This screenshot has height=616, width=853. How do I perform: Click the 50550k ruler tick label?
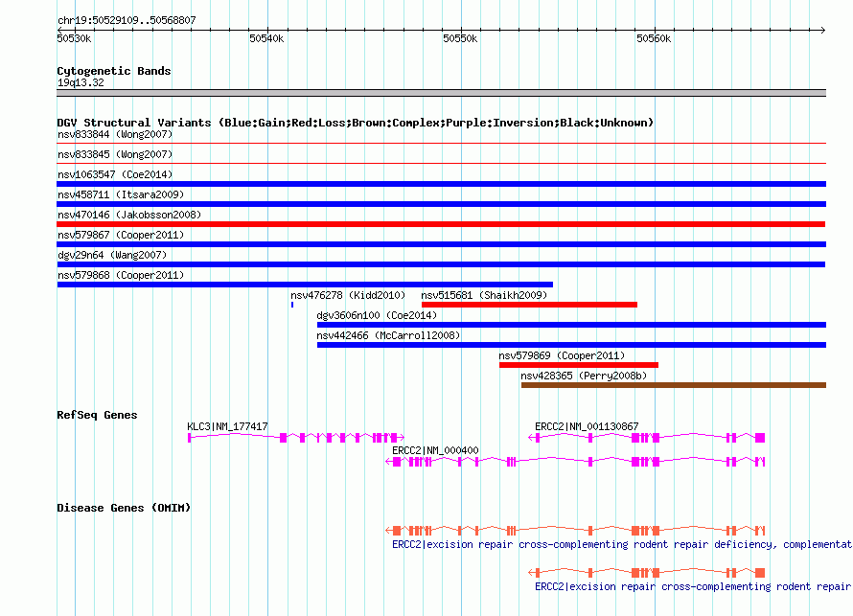[x=460, y=38]
